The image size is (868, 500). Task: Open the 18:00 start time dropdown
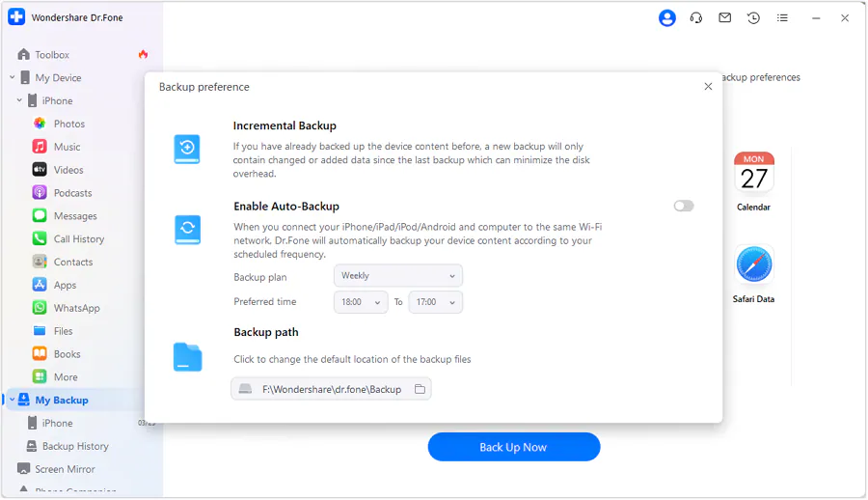[361, 302]
